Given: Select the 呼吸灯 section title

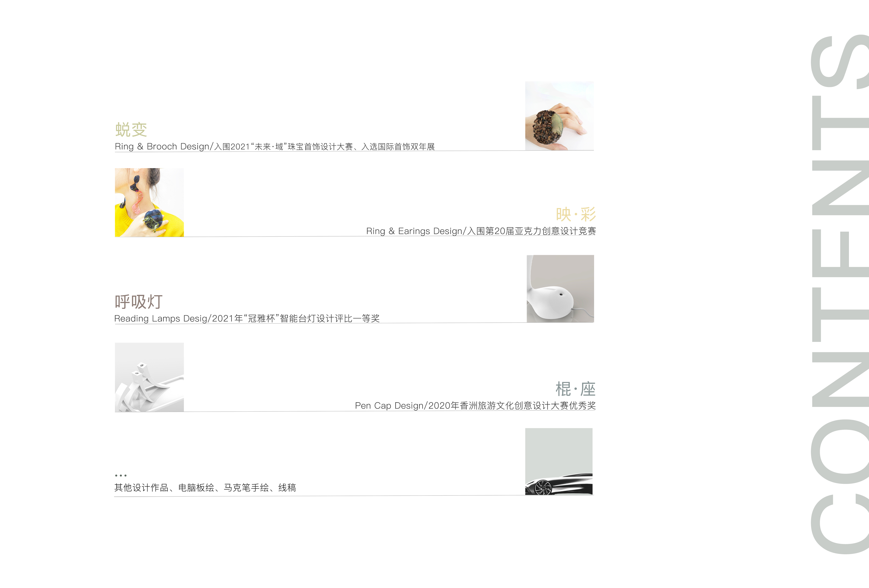Looking at the screenshot, I should coord(138,302).
